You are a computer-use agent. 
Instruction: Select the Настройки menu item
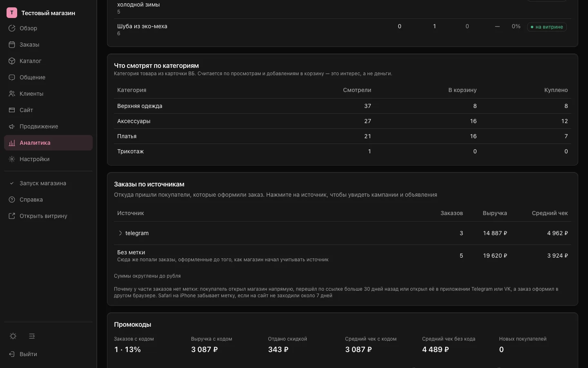click(48, 159)
